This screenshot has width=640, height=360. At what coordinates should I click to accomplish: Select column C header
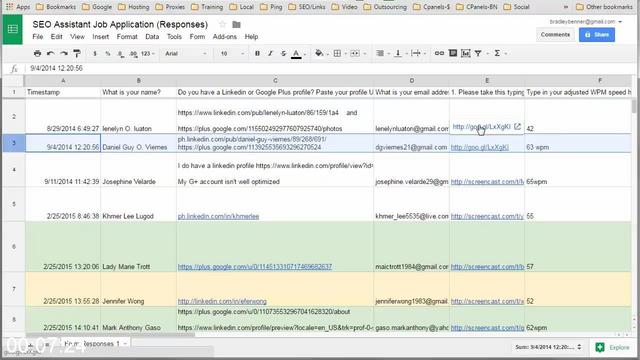[275, 80]
